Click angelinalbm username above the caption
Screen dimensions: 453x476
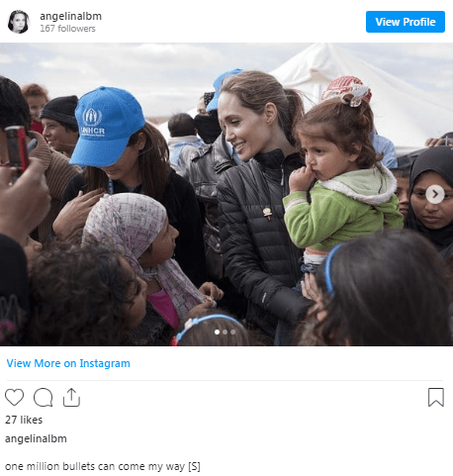(x=36, y=438)
